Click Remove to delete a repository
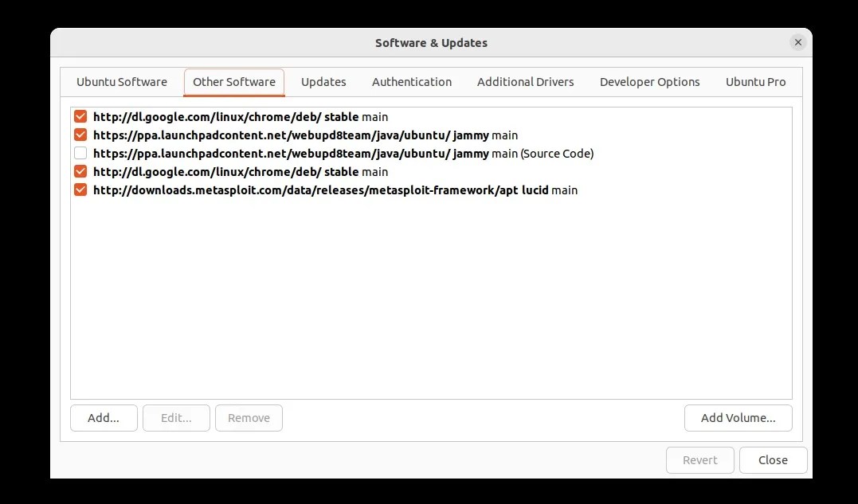858x504 pixels. click(249, 417)
